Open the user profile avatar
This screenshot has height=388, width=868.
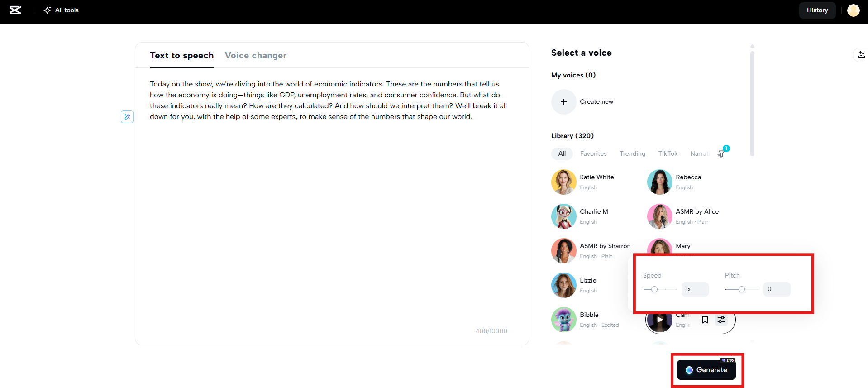pyautogui.click(x=853, y=10)
